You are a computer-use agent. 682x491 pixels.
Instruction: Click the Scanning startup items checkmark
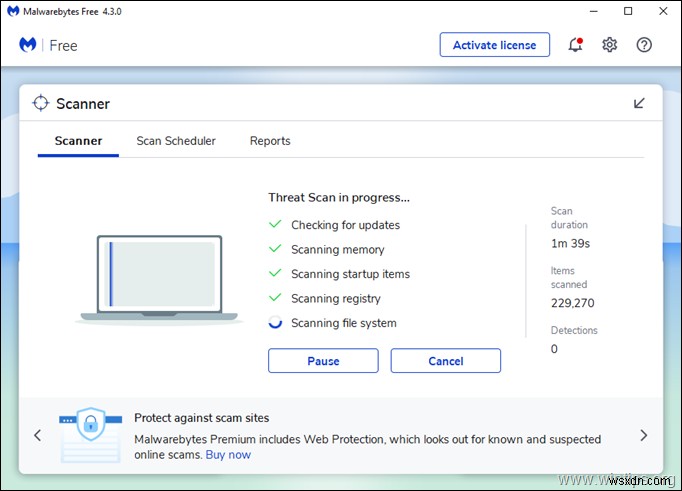click(x=275, y=273)
